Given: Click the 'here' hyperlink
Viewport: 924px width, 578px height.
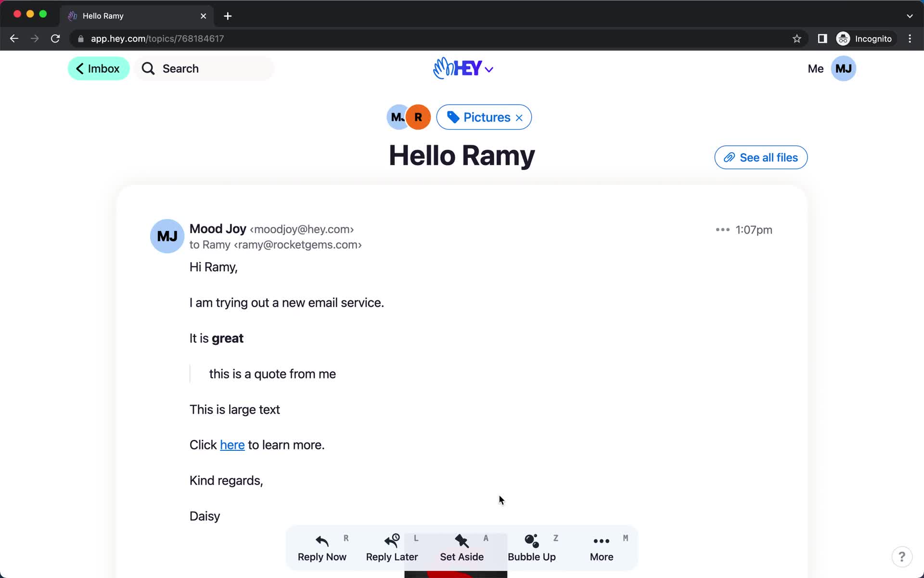Looking at the screenshot, I should 232,444.
